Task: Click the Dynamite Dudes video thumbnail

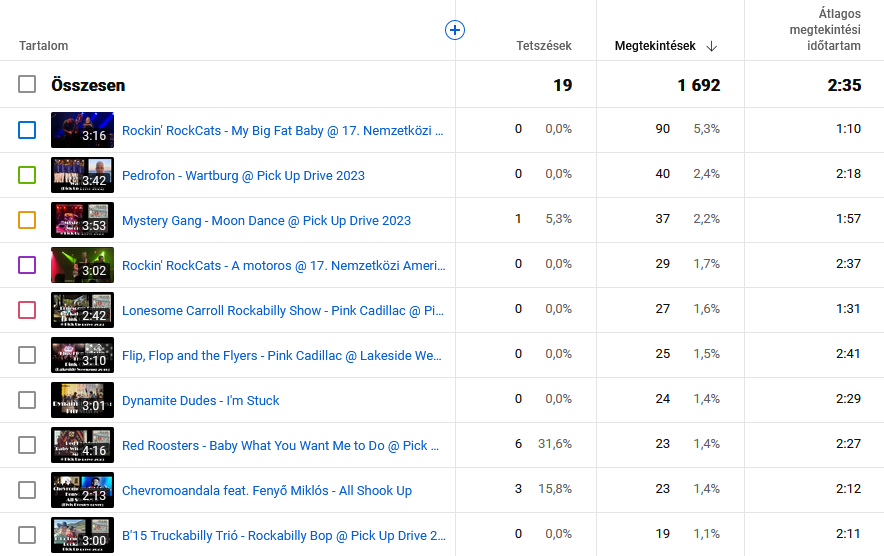Action: coord(82,400)
